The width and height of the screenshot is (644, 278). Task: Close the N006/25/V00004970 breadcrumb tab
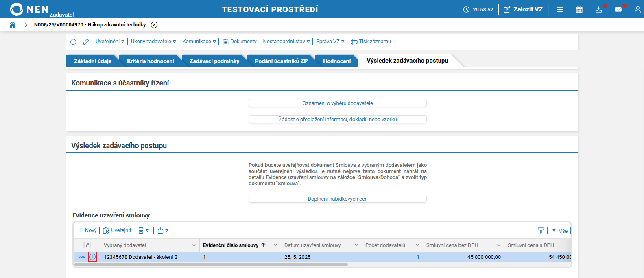[x=154, y=25]
